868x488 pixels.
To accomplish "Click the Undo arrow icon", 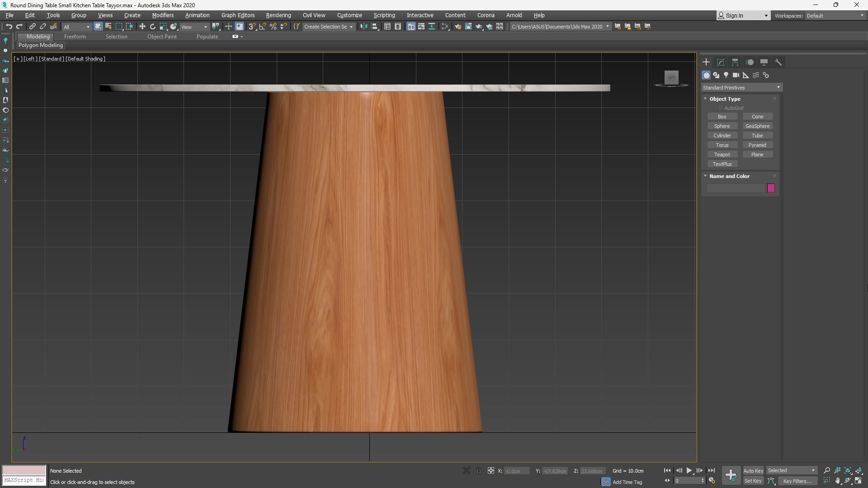I will pyautogui.click(x=9, y=27).
